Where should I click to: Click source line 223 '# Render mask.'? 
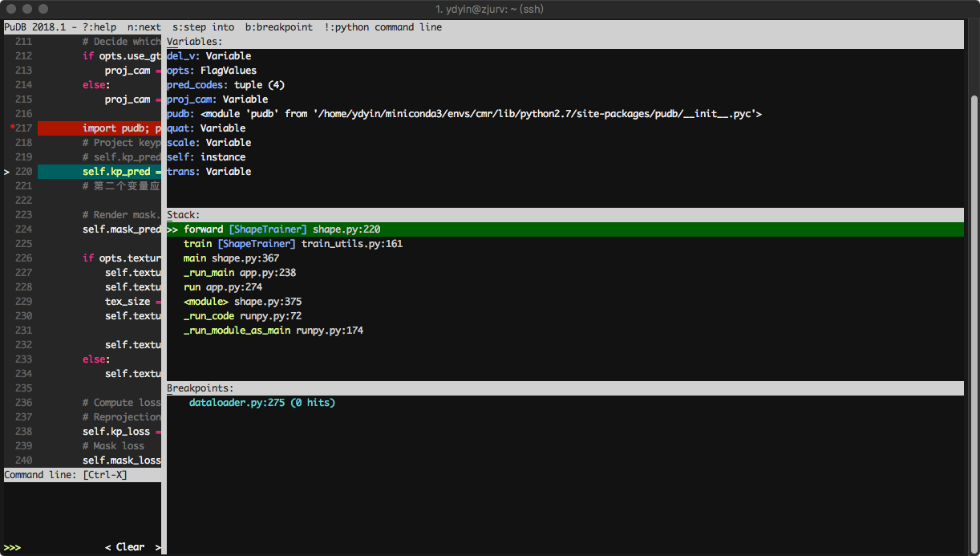[x=122, y=215]
